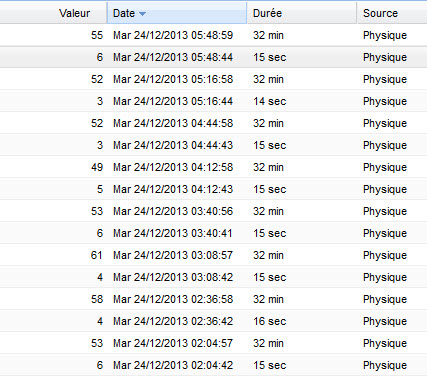Click Physique source in 02:36:42 row
The width and height of the screenshot is (427, 379).
point(385,321)
